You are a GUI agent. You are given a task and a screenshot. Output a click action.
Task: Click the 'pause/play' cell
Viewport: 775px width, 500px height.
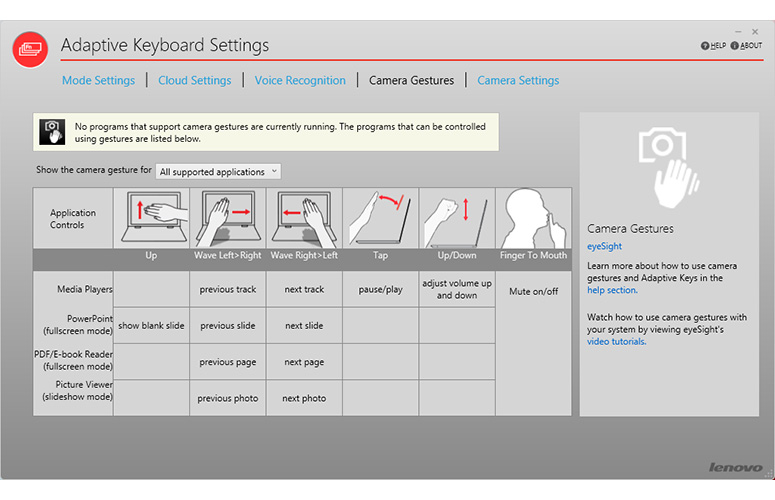coord(381,289)
